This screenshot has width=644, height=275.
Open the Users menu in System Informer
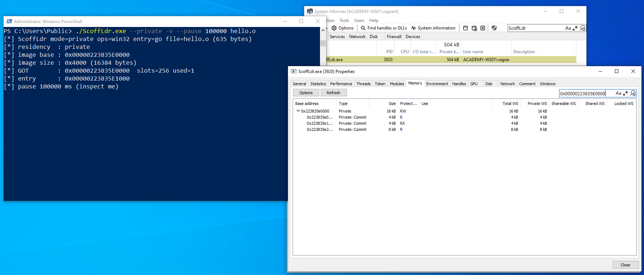(359, 20)
